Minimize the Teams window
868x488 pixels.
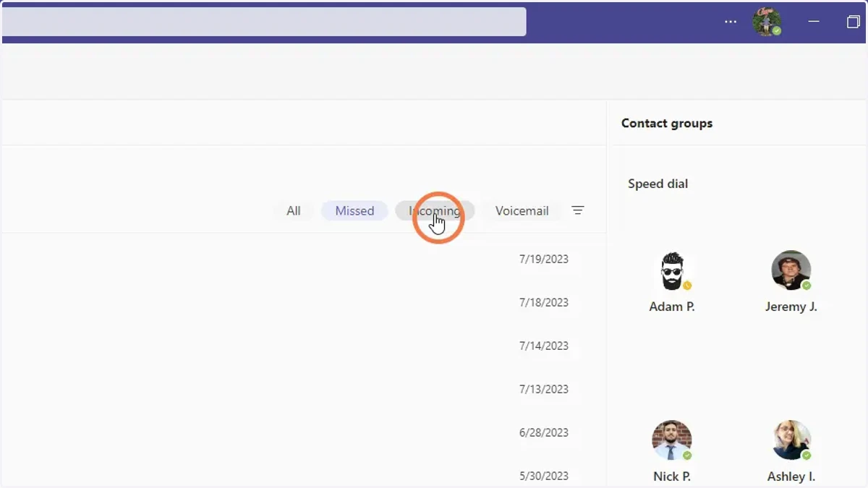pos(814,22)
